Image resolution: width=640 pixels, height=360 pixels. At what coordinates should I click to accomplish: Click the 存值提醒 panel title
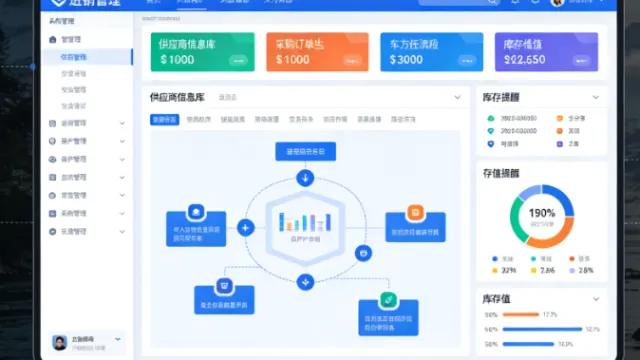pyautogui.click(x=501, y=173)
